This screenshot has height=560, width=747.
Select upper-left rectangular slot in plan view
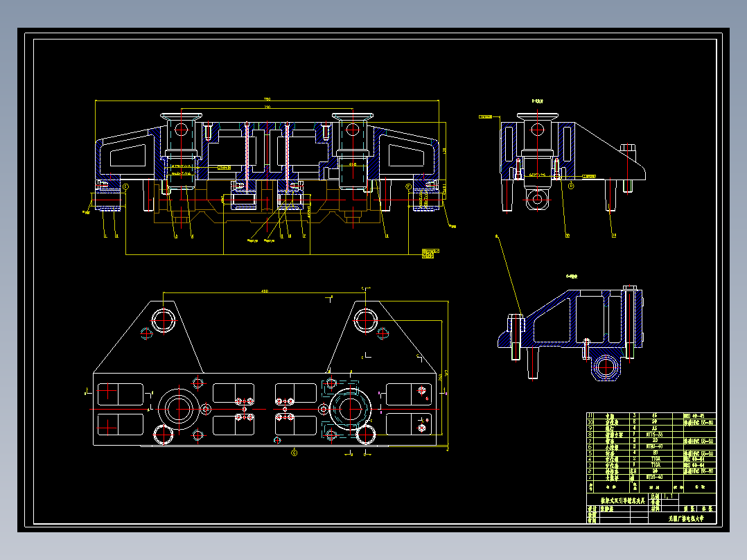[120, 394]
